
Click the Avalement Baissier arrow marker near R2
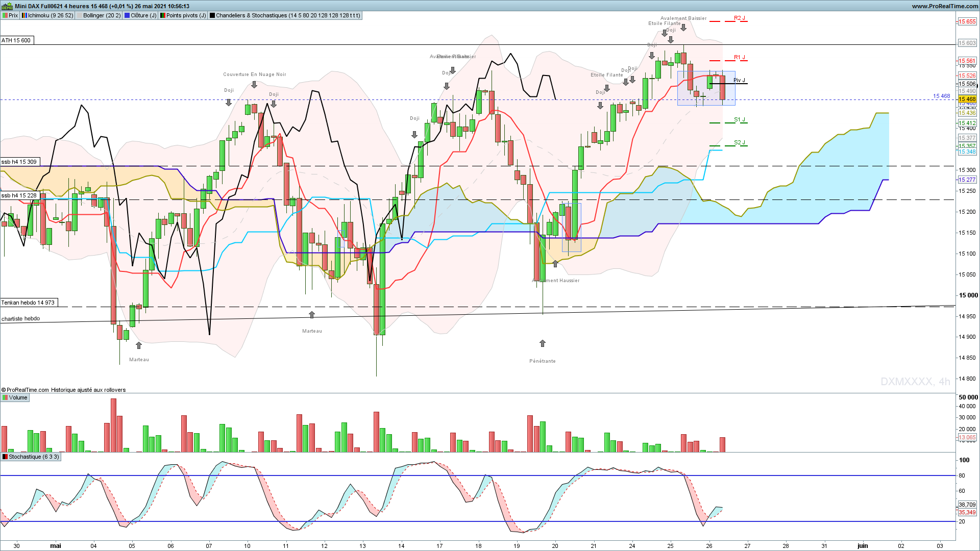[x=683, y=28]
